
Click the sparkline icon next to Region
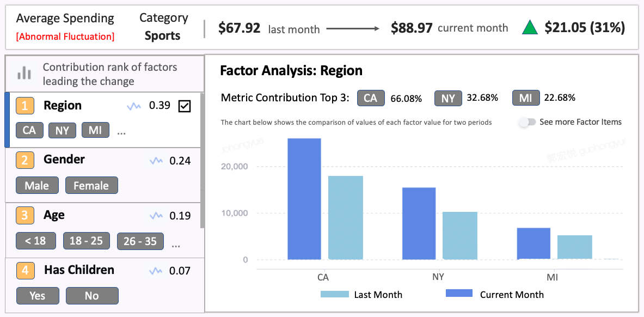tap(134, 106)
